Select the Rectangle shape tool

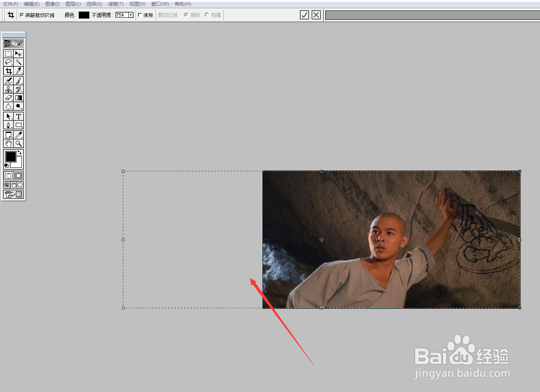[x=19, y=125]
